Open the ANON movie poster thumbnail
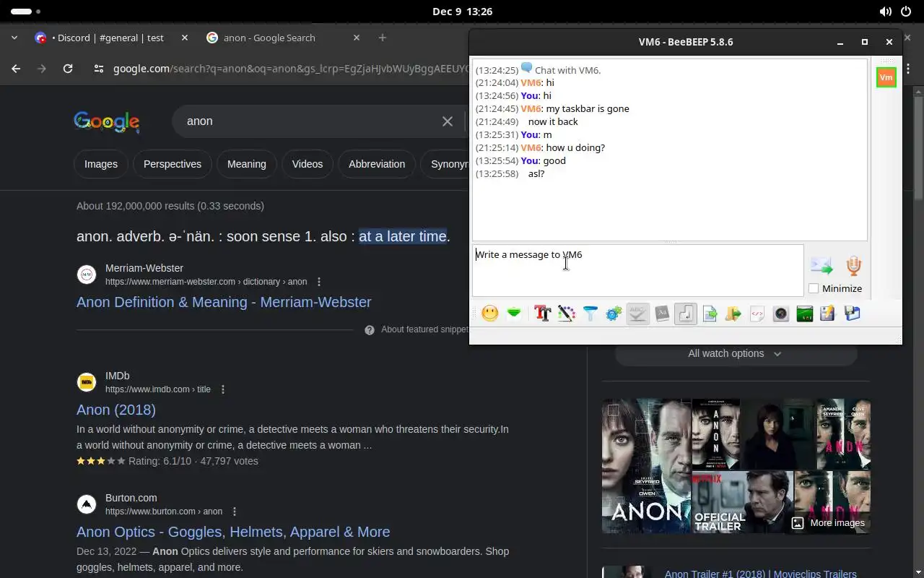The width and height of the screenshot is (924, 578). coord(646,466)
